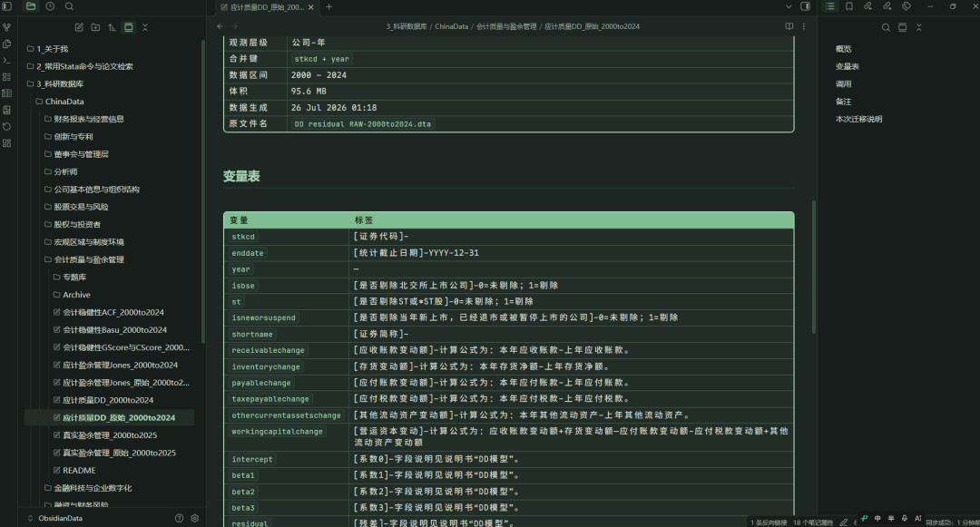Jump to 概览 in the outline

pyautogui.click(x=843, y=49)
